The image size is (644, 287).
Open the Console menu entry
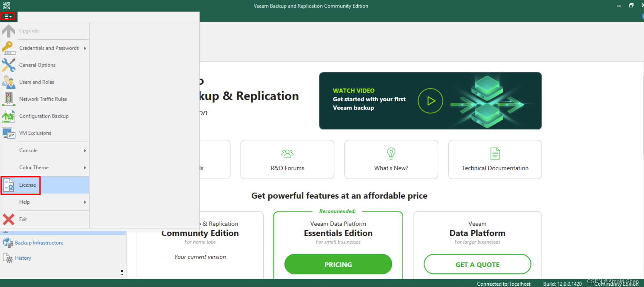tap(45, 150)
